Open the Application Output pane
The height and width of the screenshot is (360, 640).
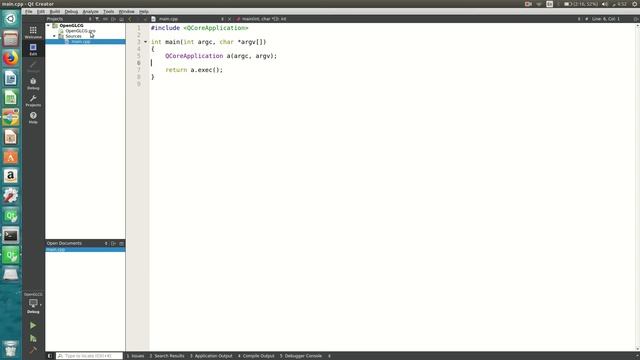(211, 356)
